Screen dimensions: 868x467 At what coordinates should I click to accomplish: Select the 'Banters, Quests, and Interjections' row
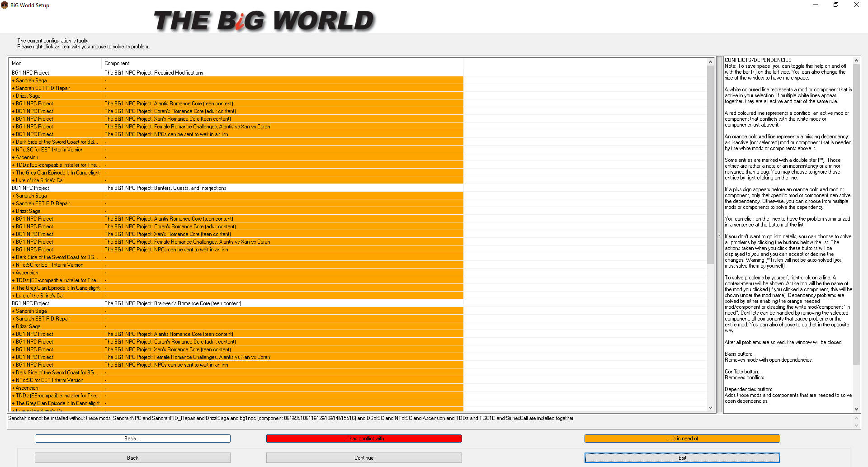coord(236,188)
